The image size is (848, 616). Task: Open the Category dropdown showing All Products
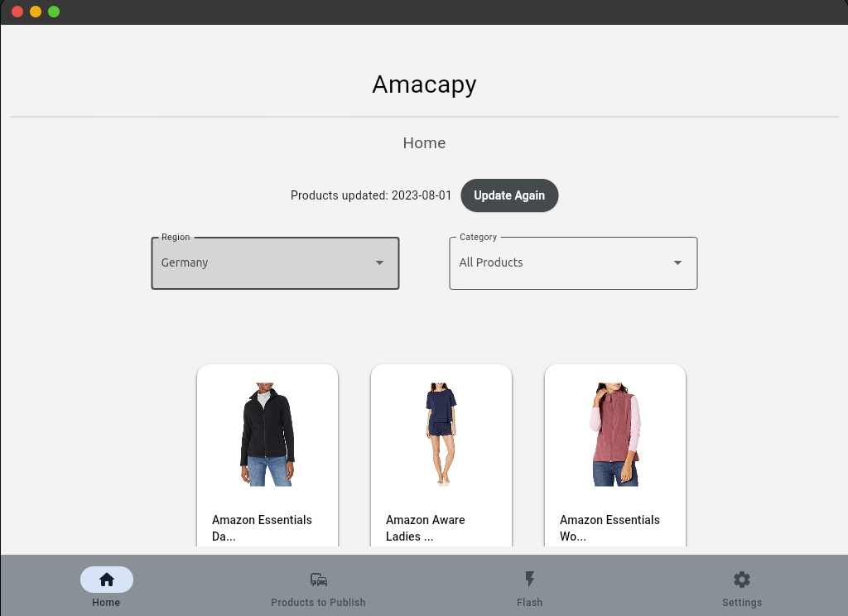(573, 263)
